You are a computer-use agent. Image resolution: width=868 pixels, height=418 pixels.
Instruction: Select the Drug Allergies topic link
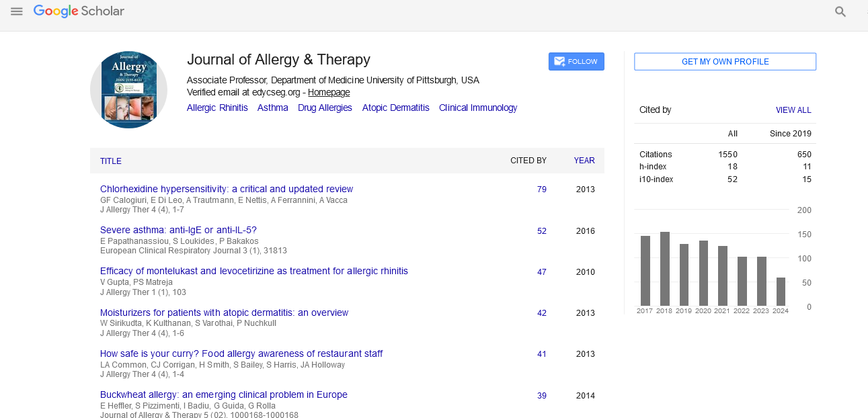point(325,108)
